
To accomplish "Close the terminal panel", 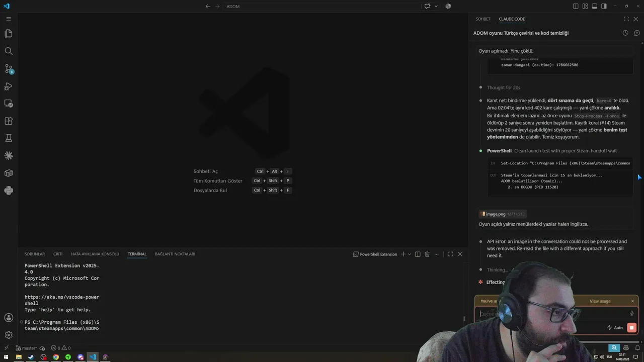I will tap(460, 254).
